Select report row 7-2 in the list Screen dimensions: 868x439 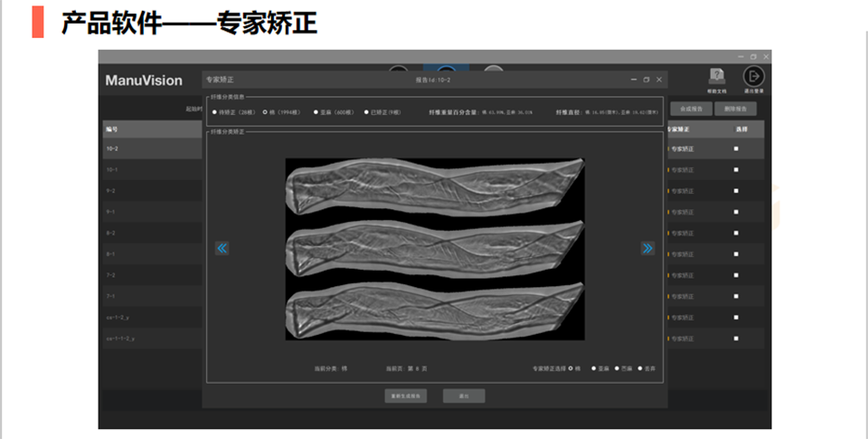[152, 275]
